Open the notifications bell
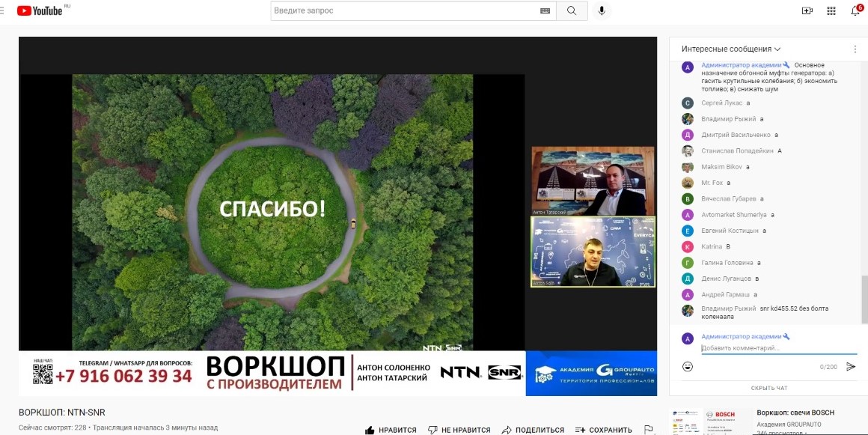 click(x=855, y=10)
